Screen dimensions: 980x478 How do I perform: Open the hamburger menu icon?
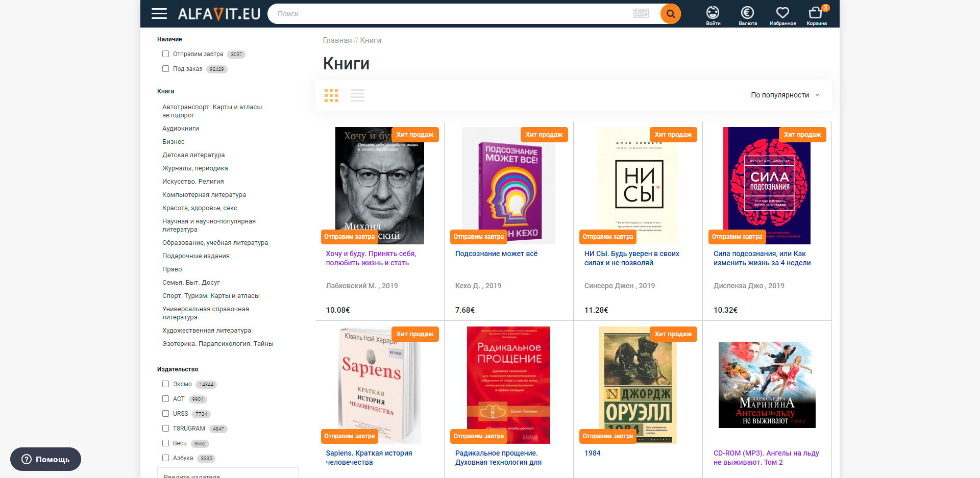pos(159,14)
